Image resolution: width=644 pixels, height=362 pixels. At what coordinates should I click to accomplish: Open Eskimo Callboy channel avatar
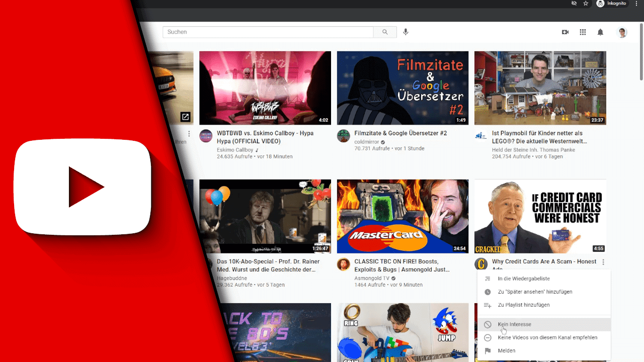click(206, 136)
